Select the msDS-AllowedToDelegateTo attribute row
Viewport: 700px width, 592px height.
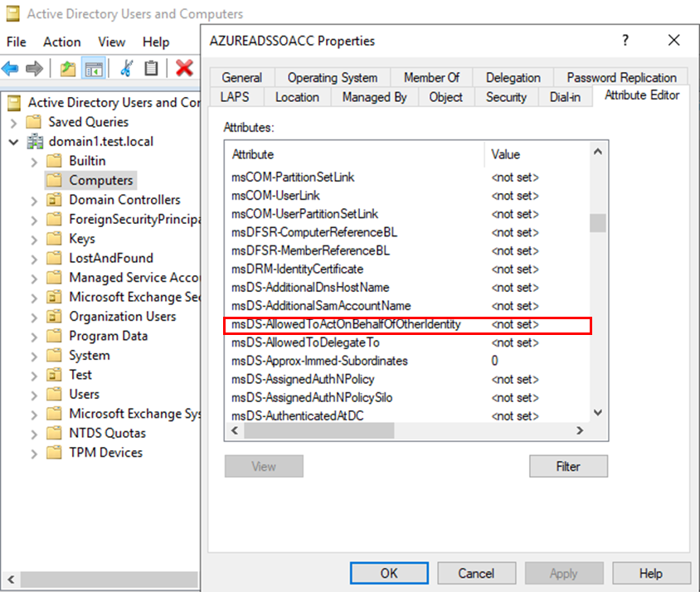(407, 343)
